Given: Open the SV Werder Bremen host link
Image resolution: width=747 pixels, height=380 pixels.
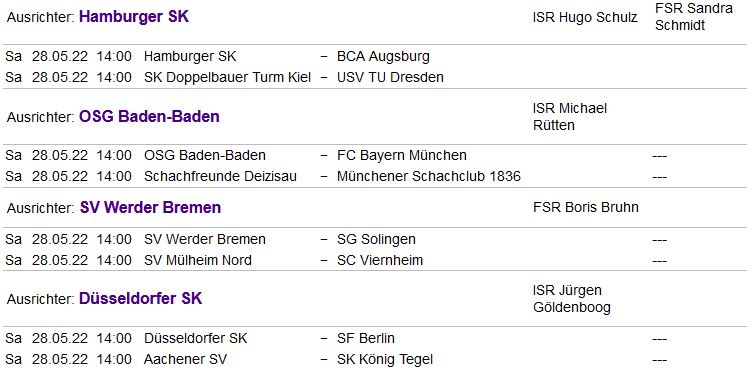Looking at the screenshot, I should click(151, 208).
